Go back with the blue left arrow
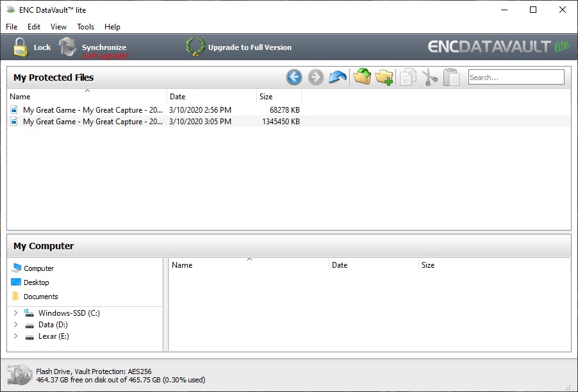 coord(293,77)
